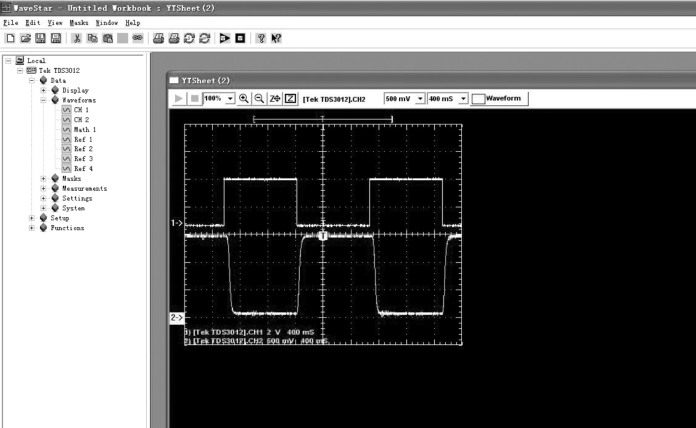Click the Paste clipboard icon
The height and width of the screenshot is (428, 696).
(x=107, y=38)
